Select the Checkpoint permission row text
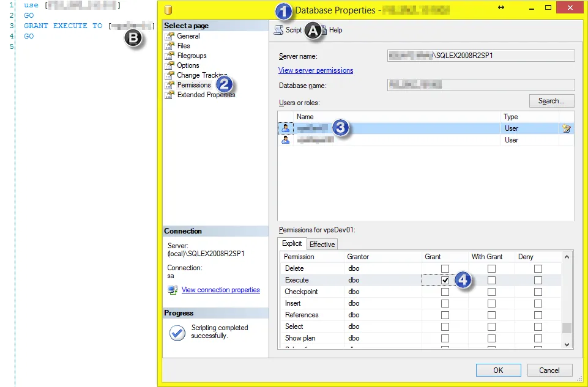 pyautogui.click(x=301, y=292)
